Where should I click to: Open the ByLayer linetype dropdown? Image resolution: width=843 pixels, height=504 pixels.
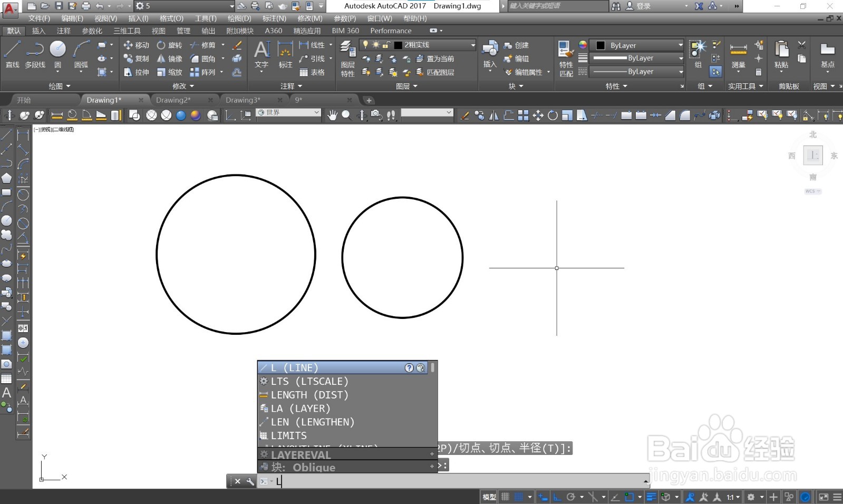(x=637, y=71)
